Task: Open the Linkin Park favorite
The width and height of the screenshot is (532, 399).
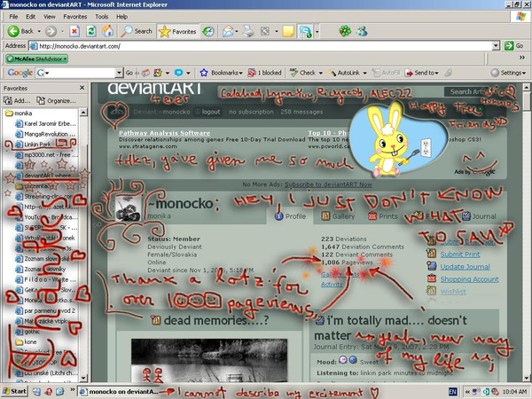Action: (x=33, y=145)
